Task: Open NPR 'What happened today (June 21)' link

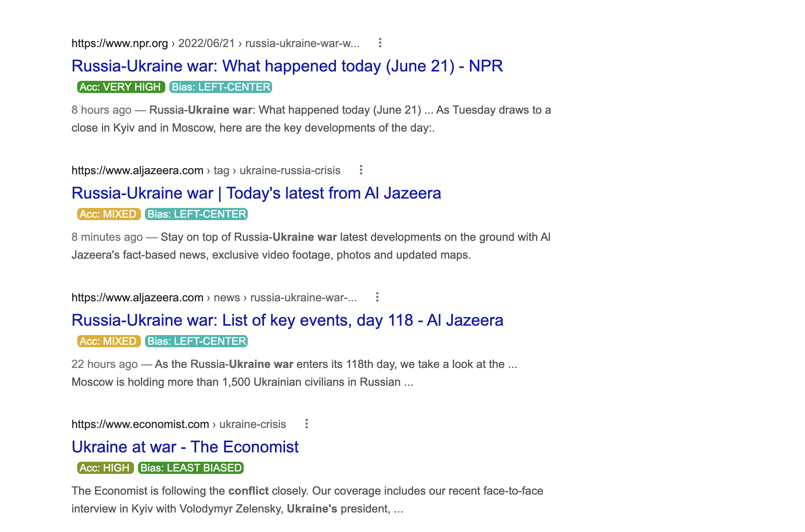Action: pyautogui.click(x=287, y=66)
